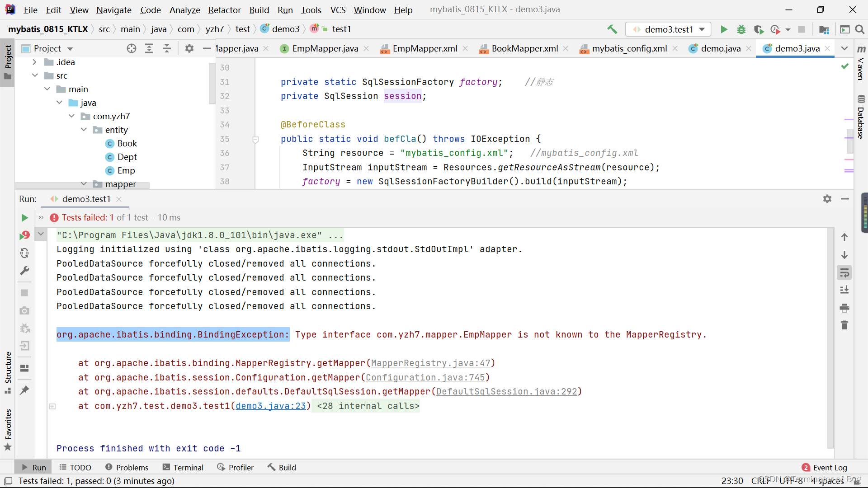Open demo3.java:23 link in stack trace
The height and width of the screenshot is (488, 868).
click(271, 406)
